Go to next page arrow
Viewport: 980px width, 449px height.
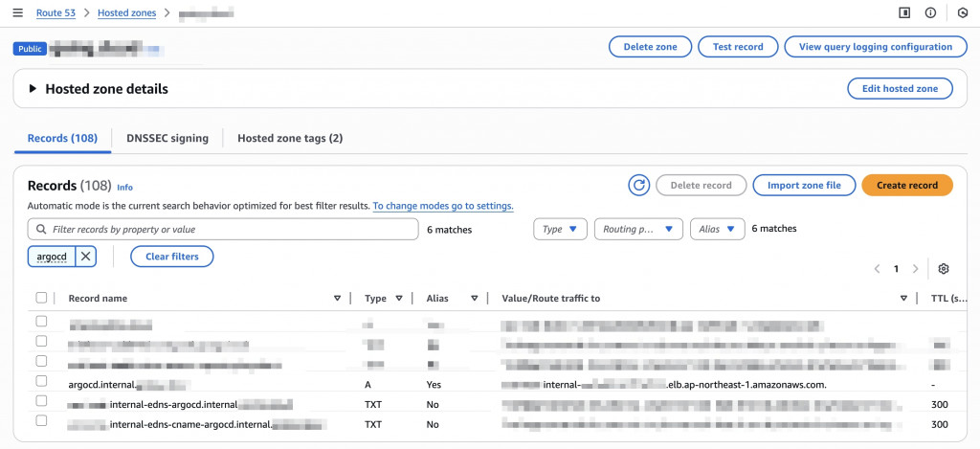pos(916,269)
